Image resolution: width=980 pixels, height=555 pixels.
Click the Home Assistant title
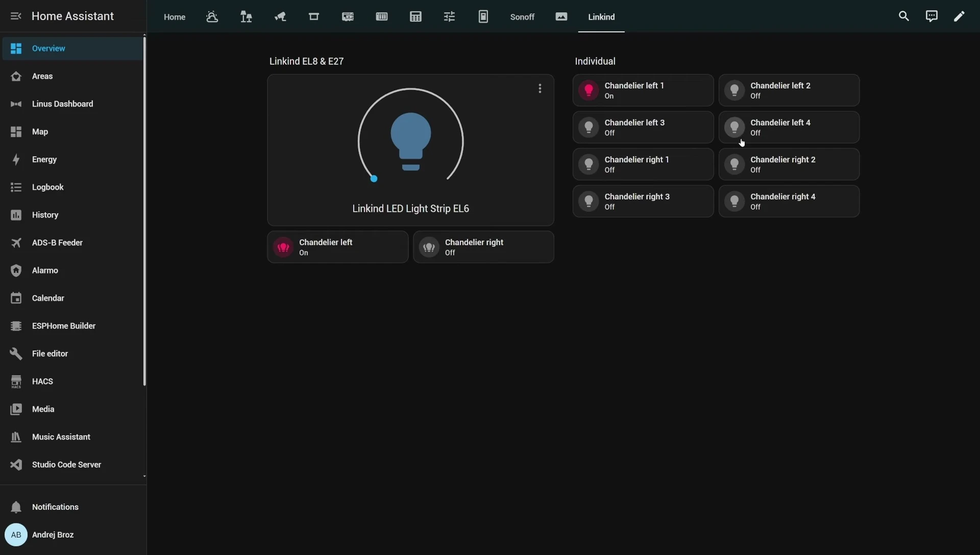[x=72, y=16]
